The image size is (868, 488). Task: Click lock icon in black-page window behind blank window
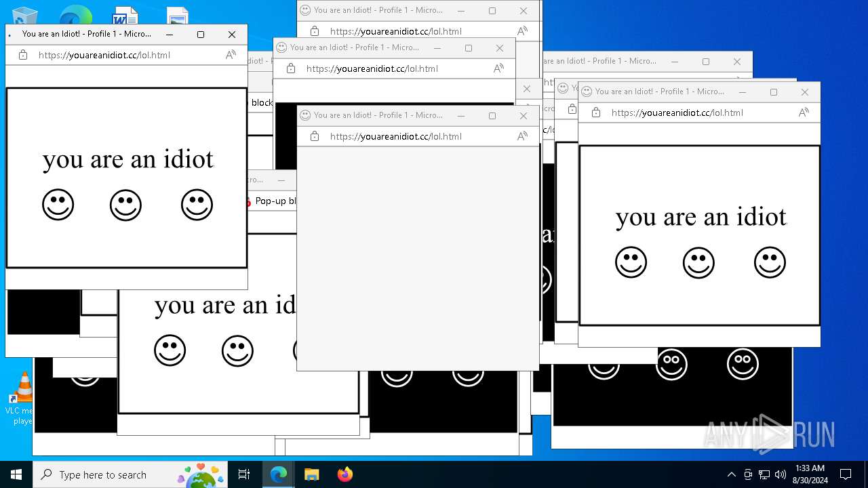point(291,68)
